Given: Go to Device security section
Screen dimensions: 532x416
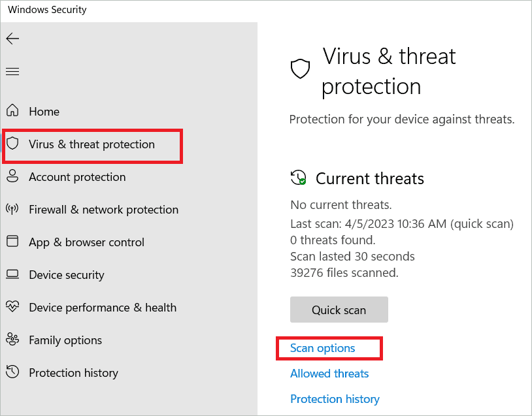Looking at the screenshot, I should point(66,275).
